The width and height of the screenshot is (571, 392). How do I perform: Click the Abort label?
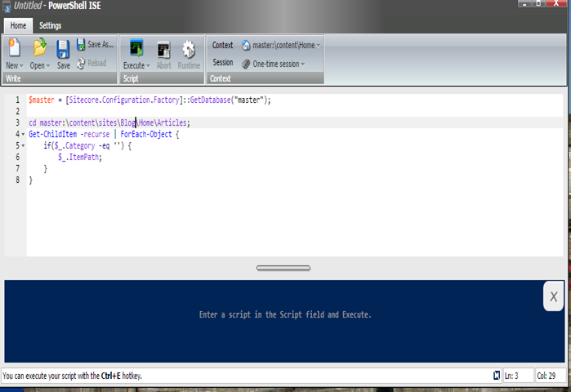[163, 65]
